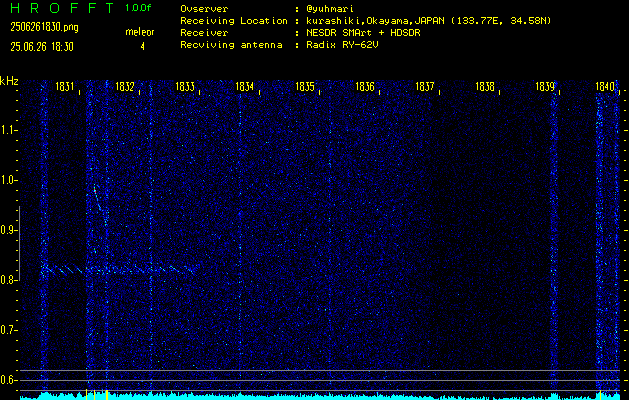Click the 1.0 kHz frequency label
Screen dimensions: 629x400
[x=8, y=180]
